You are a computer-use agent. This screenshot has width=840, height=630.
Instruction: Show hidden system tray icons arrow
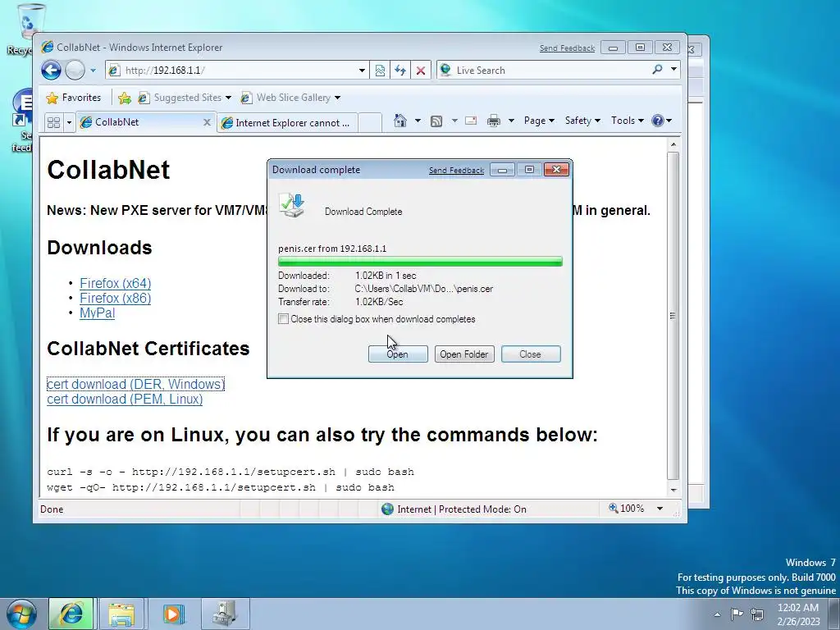pyautogui.click(x=717, y=614)
